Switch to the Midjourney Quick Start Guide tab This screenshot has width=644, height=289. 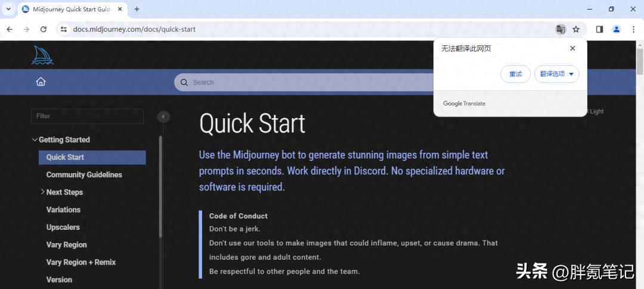pos(70,9)
